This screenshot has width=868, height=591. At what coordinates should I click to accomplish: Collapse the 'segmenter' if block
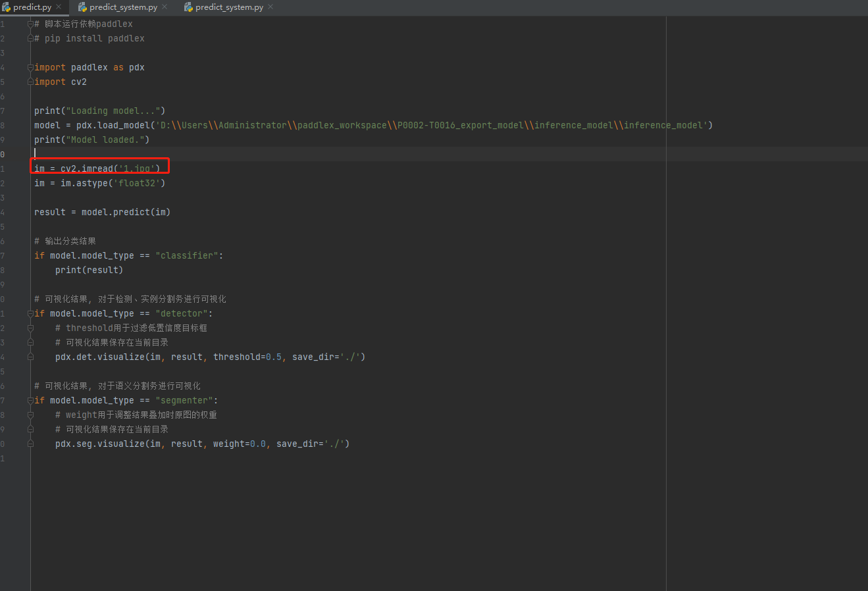(x=30, y=400)
